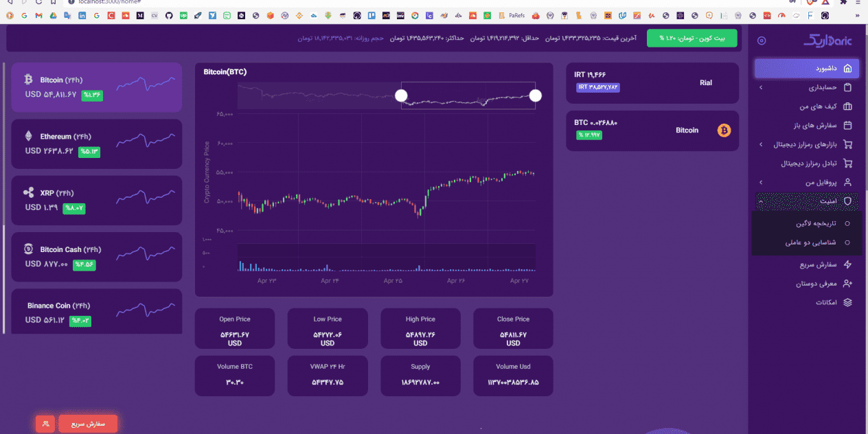Expand the پروفایل من submenu arrow
The width and height of the screenshot is (868, 434).
[x=760, y=183]
